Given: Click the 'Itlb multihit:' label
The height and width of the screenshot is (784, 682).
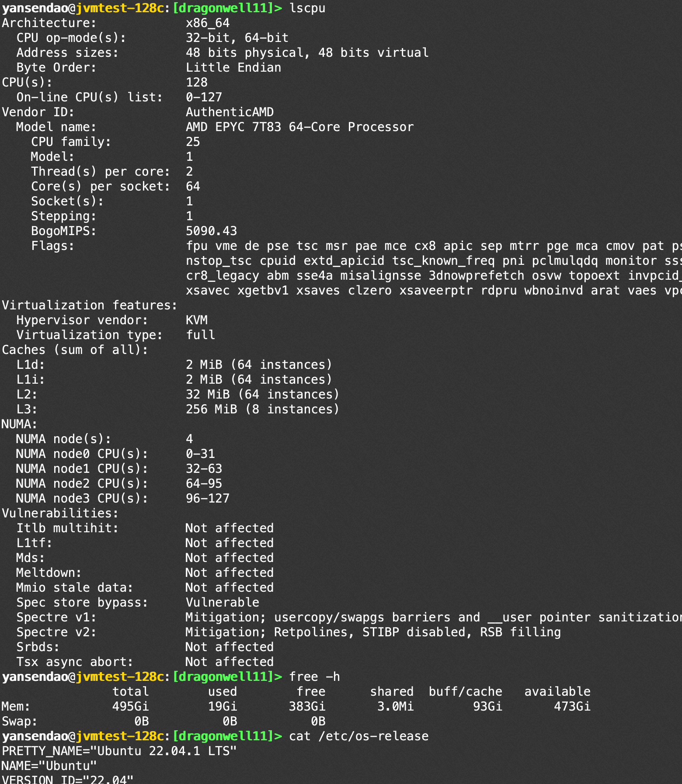Looking at the screenshot, I should point(67,528).
